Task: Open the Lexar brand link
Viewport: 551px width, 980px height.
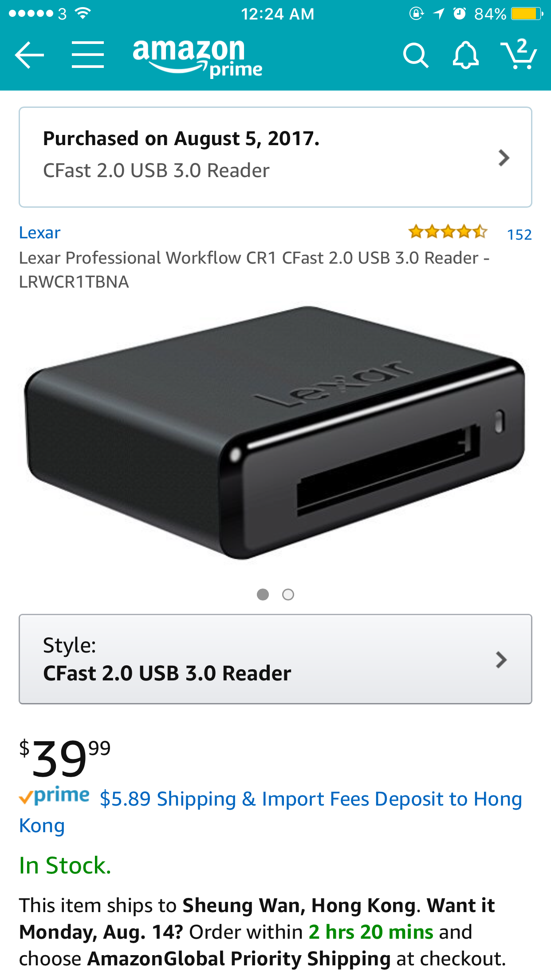Action: coord(39,233)
